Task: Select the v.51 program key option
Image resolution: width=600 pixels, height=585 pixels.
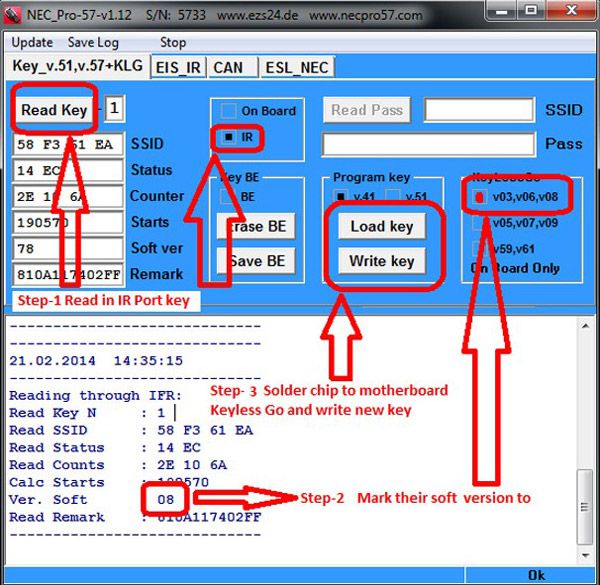Action: point(393,197)
